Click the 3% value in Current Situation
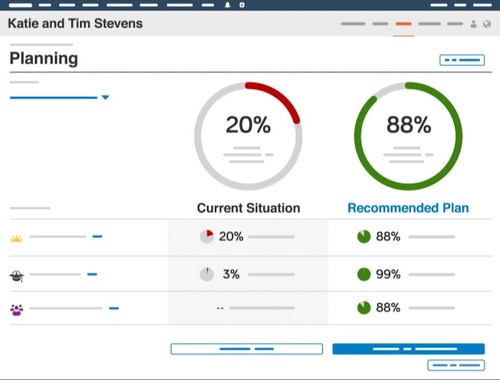500x380 pixels. click(231, 274)
